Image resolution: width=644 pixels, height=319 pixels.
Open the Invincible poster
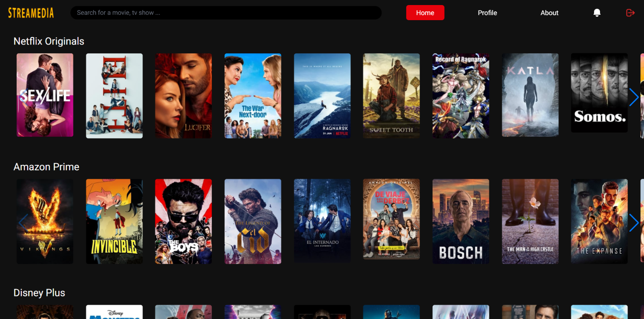click(114, 221)
